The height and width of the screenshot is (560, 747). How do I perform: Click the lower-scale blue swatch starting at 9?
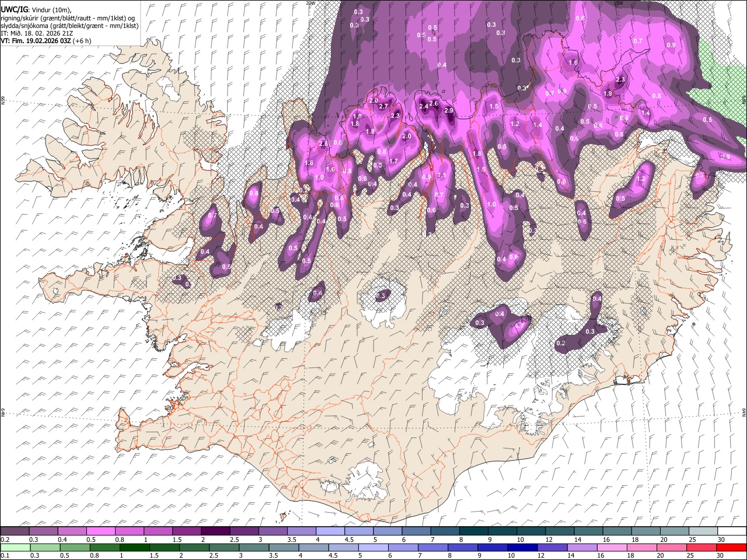click(x=493, y=548)
